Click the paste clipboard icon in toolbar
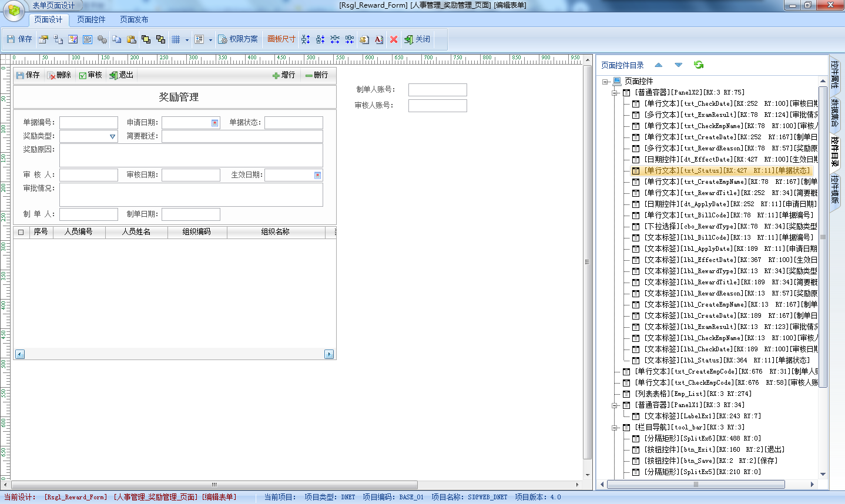The width and height of the screenshot is (845, 504). click(131, 39)
